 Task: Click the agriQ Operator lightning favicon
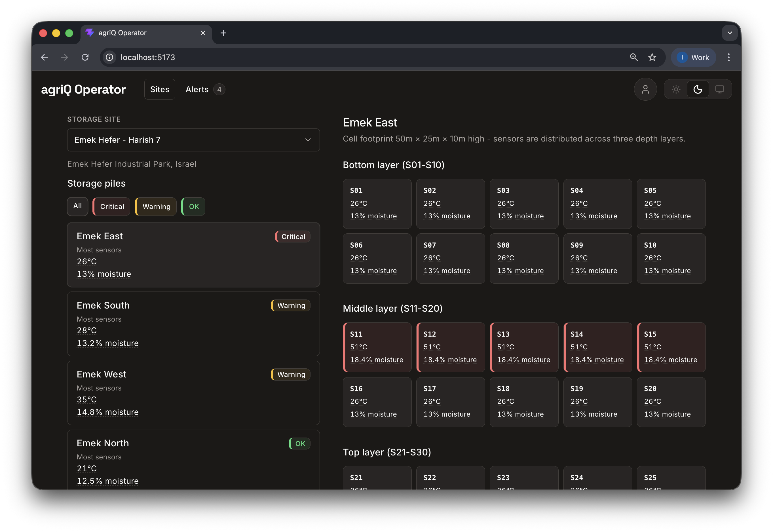(x=90, y=33)
